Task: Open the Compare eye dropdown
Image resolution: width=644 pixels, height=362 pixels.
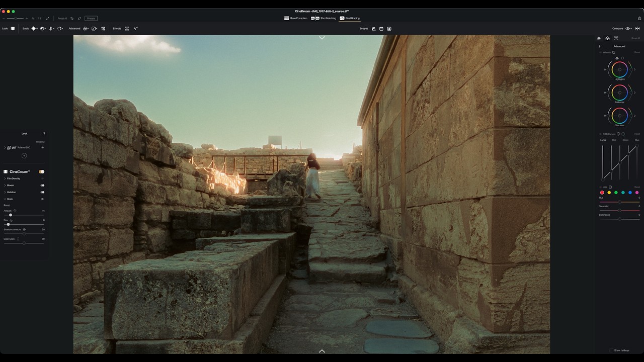Action: 629,29
